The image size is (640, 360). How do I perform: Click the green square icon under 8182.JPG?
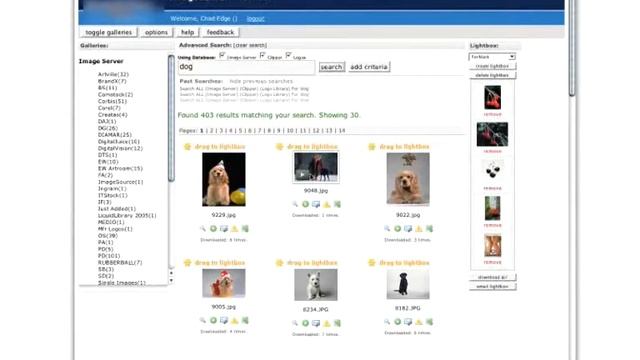(429, 322)
